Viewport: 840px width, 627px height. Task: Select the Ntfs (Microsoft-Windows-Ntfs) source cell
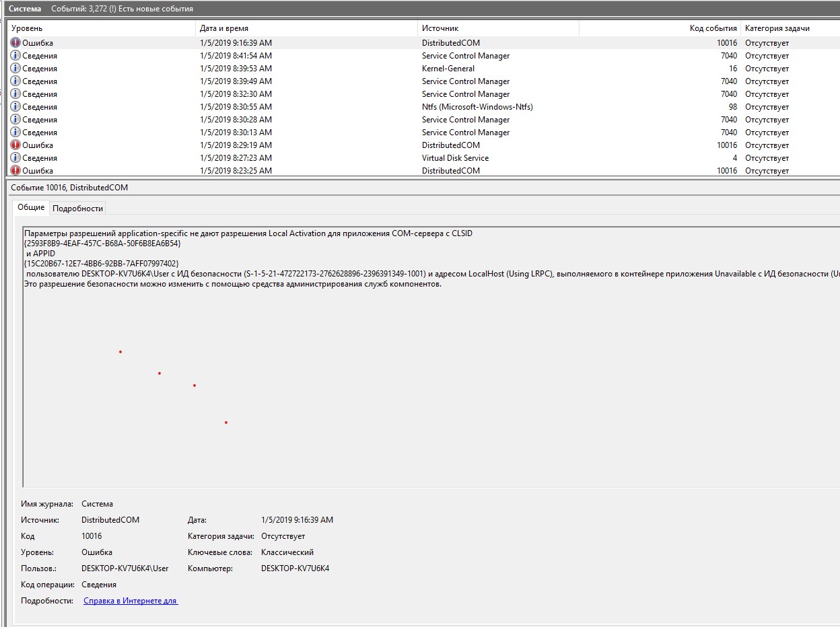tap(477, 107)
